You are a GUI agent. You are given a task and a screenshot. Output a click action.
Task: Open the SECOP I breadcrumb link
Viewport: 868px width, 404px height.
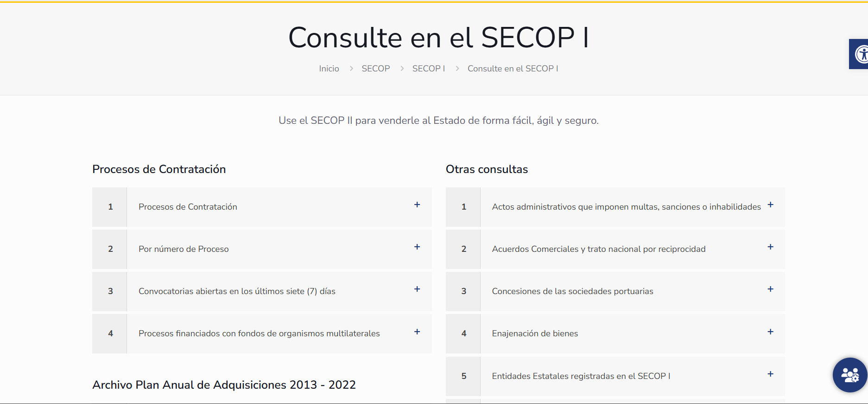(429, 69)
